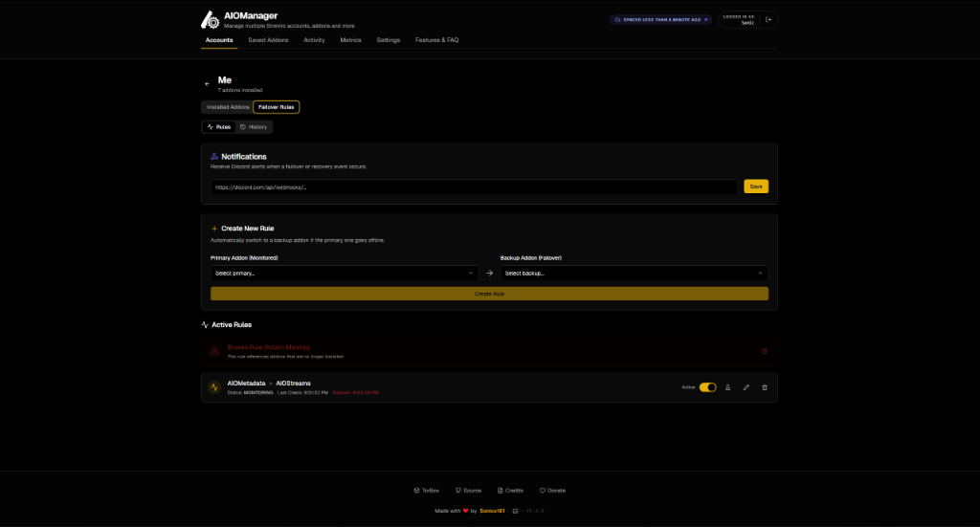Click the test flask icon for the AIOMetadata rule
Viewport: 980px width, 527px height.
(x=727, y=387)
